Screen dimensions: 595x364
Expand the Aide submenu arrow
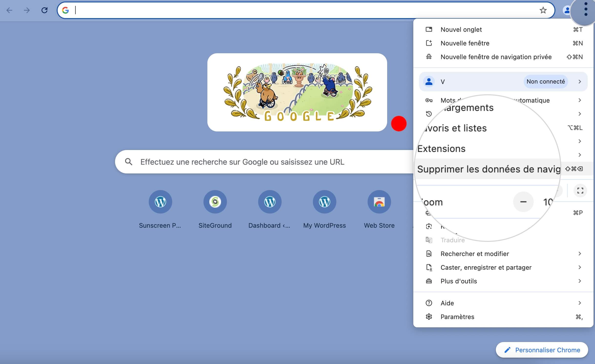click(x=580, y=303)
